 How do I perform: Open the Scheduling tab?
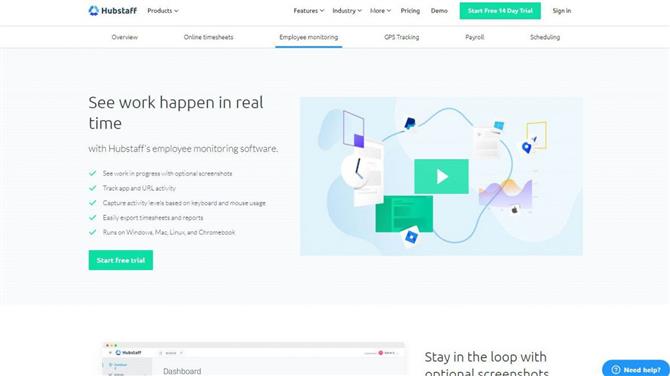click(545, 37)
